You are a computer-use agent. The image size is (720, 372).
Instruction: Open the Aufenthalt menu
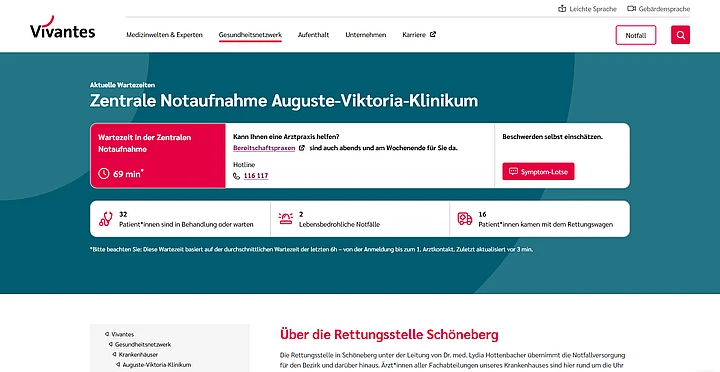point(313,35)
